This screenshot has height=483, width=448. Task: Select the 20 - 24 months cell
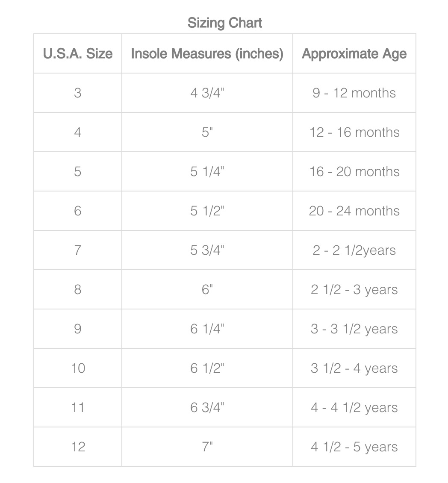click(x=354, y=211)
